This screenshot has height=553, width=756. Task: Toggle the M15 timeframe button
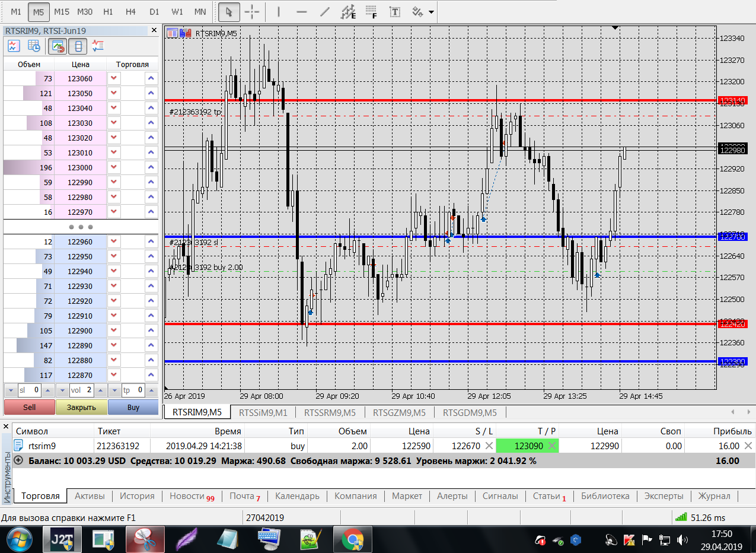pyautogui.click(x=61, y=12)
